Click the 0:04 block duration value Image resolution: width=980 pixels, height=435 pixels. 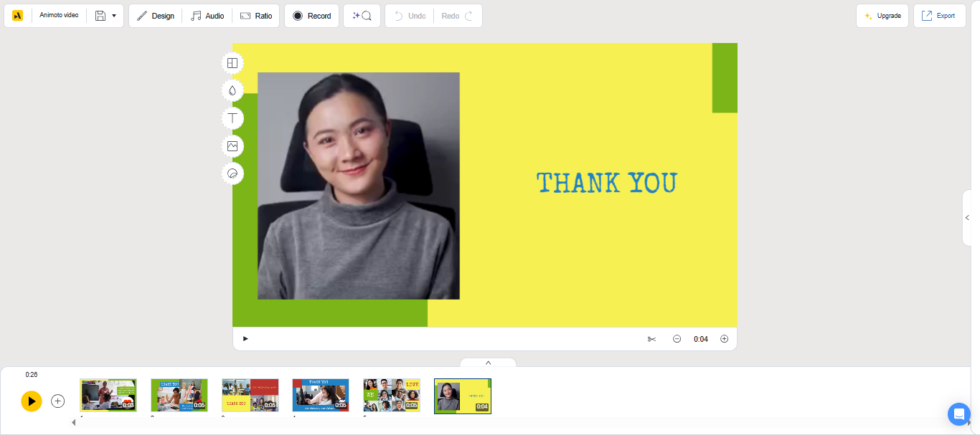click(701, 339)
